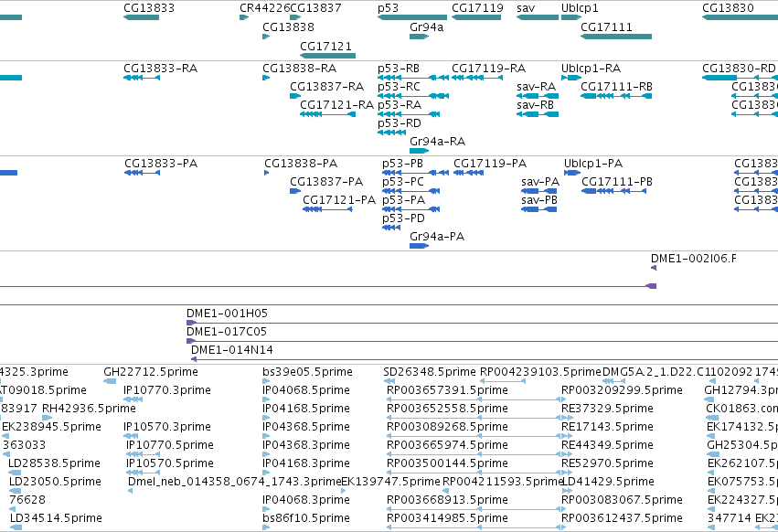Viewport: 778px width, 532px height.
Task: Select bs86f10.5prime EST label
Action: click(x=306, y=518)
